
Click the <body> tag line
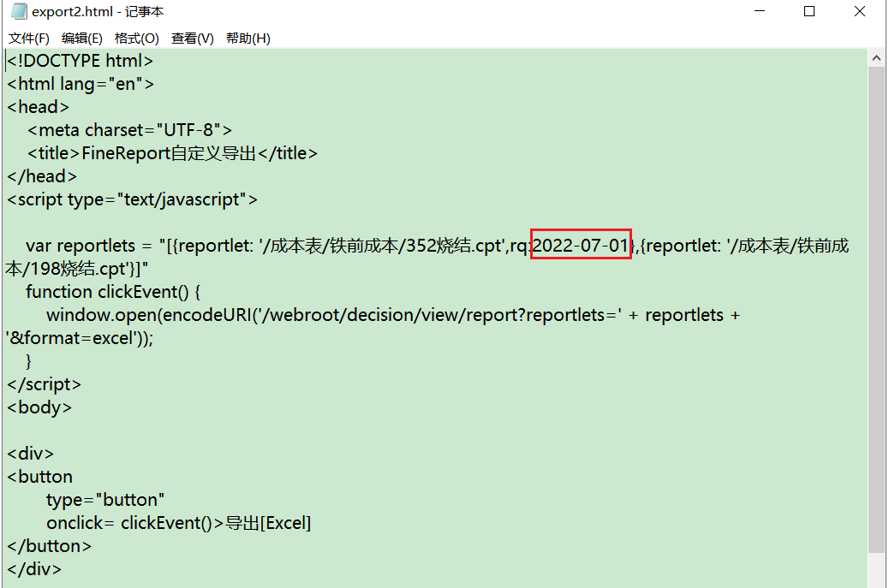pyautogui.click(x=39, y=407)
